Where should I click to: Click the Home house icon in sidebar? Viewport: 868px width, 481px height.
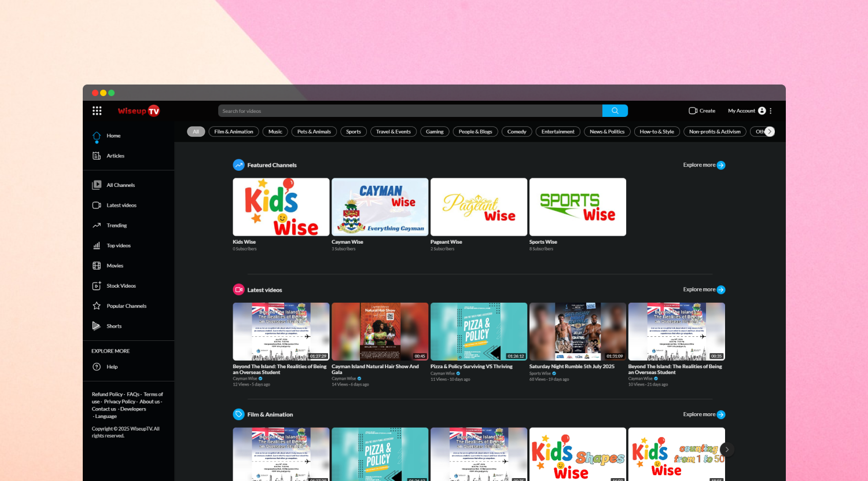tap(97, 136)
